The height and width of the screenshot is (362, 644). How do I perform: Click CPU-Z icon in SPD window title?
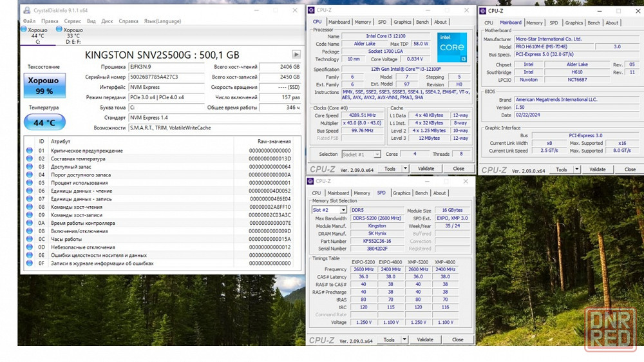[x=310, y=181]
